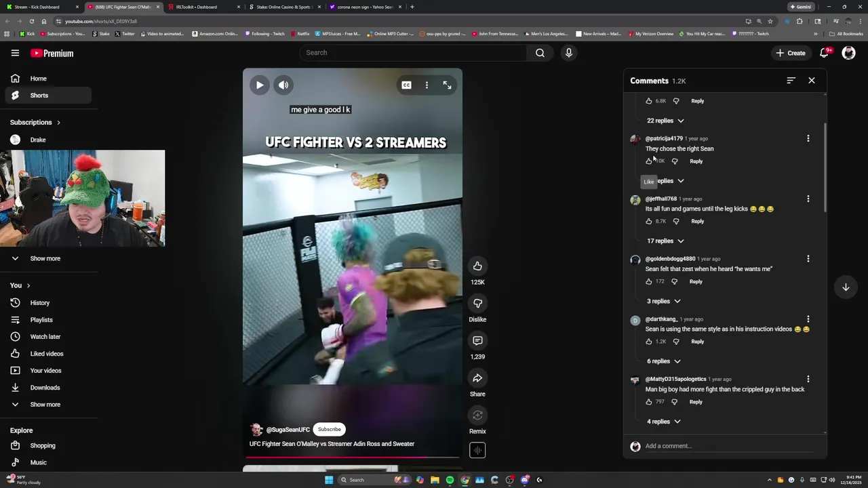Open the account avatar menu
Image resolution: width=868 pixels, height=488 pixels.
(x=848, y=53)
